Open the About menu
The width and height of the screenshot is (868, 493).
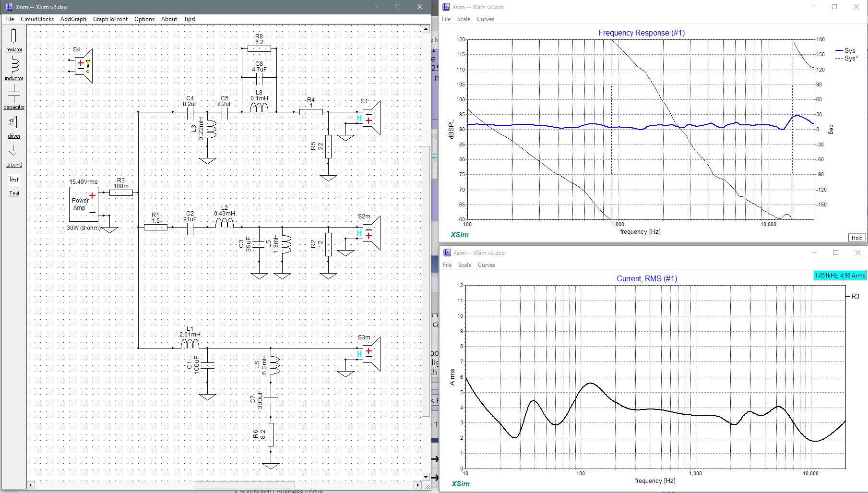click(169, 19)
